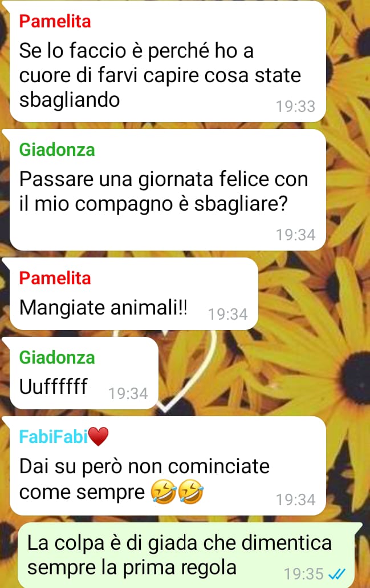Open Pamelita's profile from first message name
Image resolution: width=370 pixels, height=588 pixels.
tap(55, 21)
